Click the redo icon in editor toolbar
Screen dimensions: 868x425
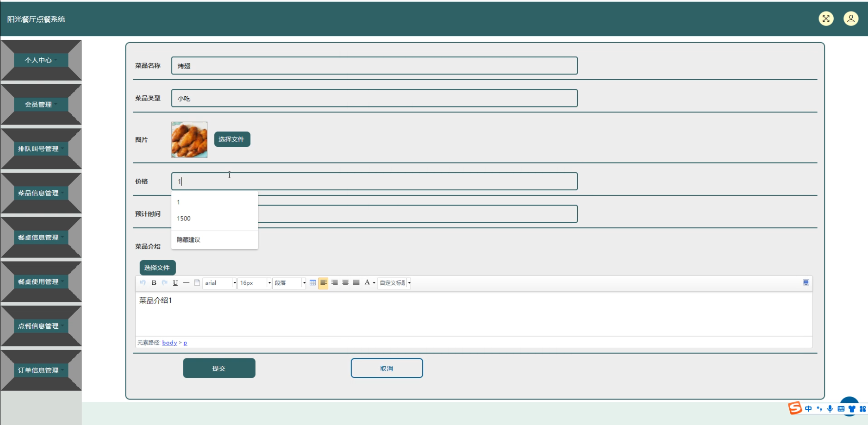click(164, 282)
